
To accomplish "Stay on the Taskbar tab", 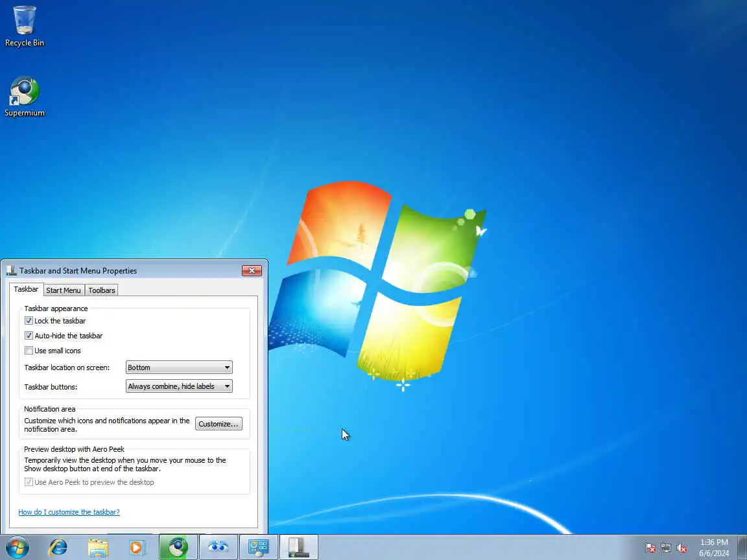I will click(26, 290).
